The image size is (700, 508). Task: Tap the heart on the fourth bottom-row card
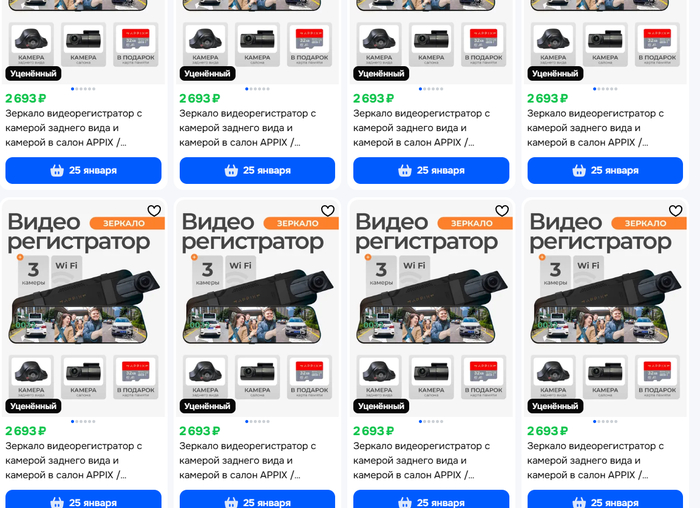[x=675, y=210]
